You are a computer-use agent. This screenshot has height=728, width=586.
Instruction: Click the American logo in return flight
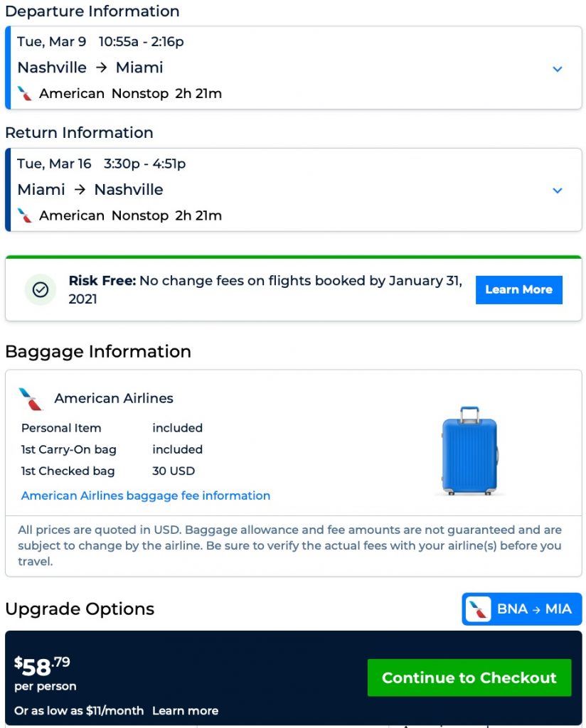click(x=26, y=215)
